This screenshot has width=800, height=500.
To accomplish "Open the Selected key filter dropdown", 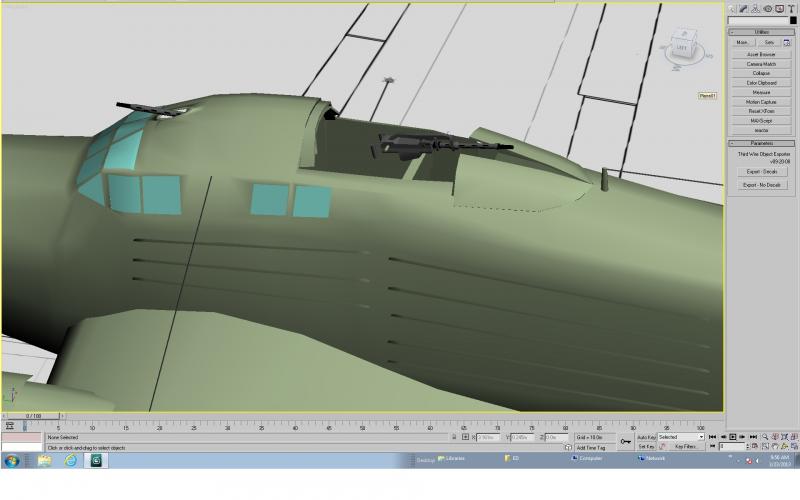I will (x=681, y=437).
